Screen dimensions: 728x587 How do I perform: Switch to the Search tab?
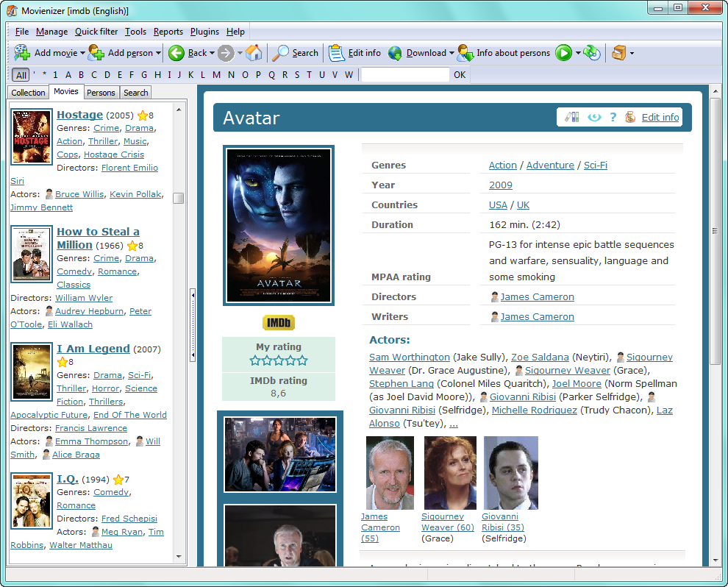(x=135, y=93)
